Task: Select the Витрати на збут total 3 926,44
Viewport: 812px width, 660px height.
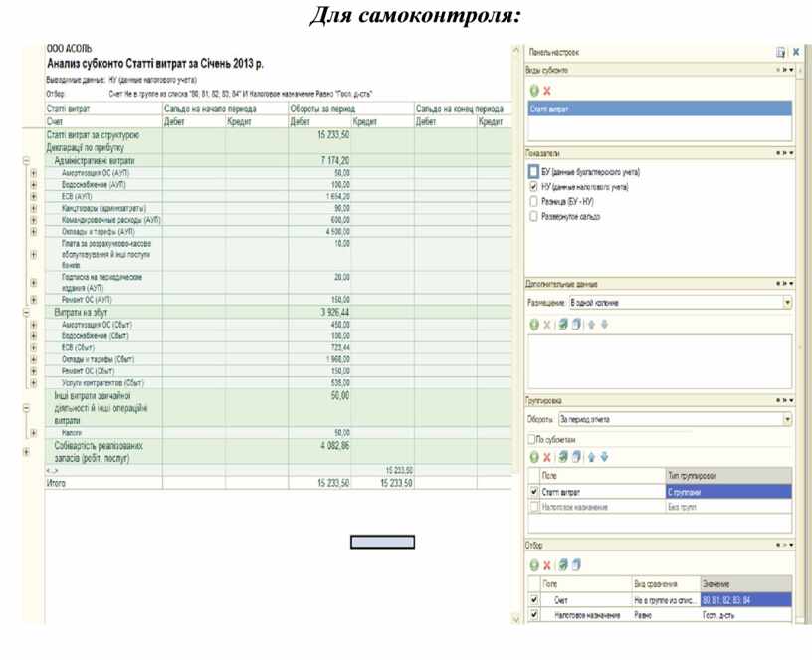Action: (335, 313)
